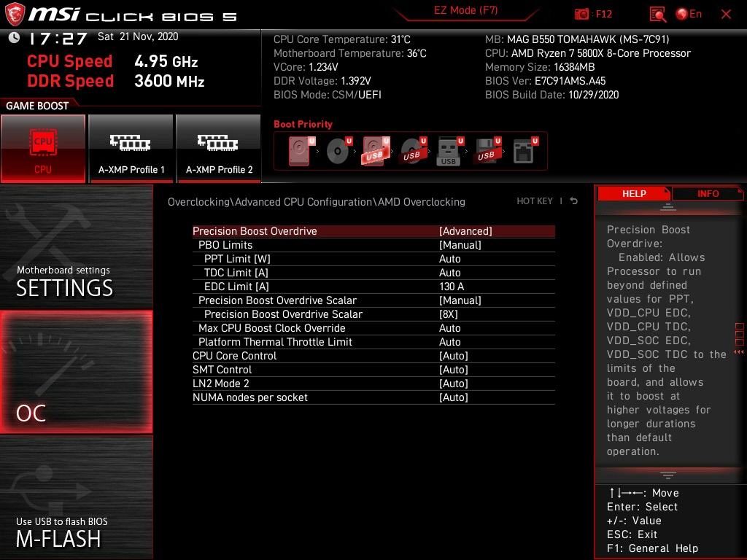The image size is (747, 560).
Task: Change language via the En globe icon
Action: tap(689, 14)
